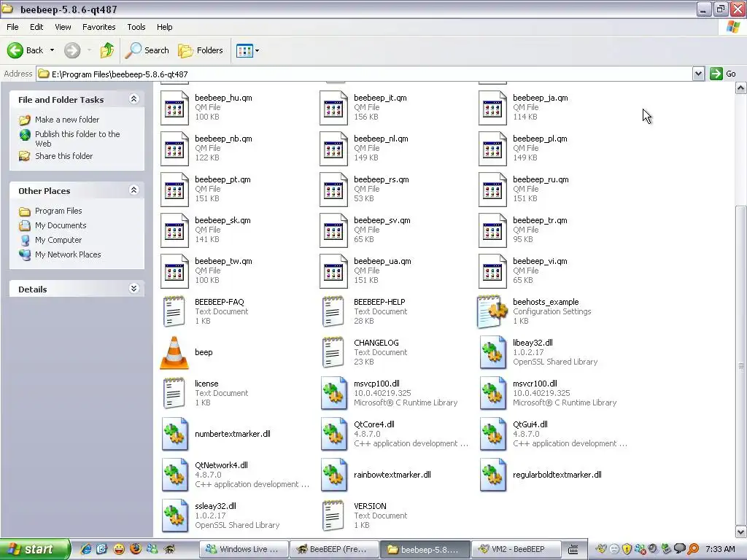The height and width of the screenshot is (560, 747).
Task: Go up one folder level
Action: pos(107,50)
